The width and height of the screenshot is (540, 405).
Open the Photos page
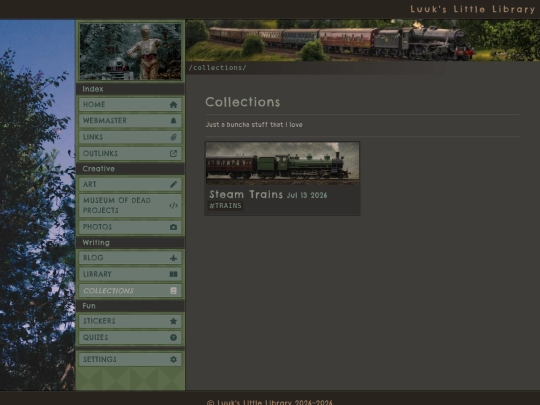[x=130, y=227]
